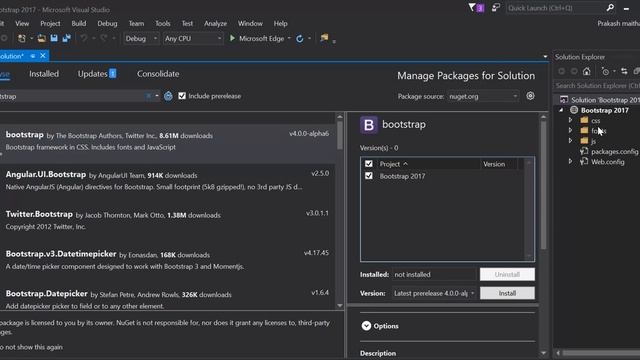This screenshot has height=360, width=640.
Task: Switch to the Installed tab
Action: pos(44,74)
